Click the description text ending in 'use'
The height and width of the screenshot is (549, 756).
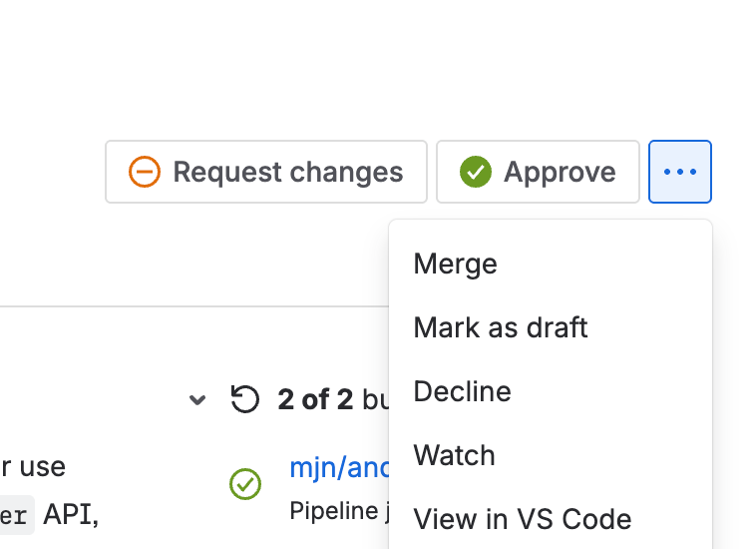pyautogui.click(x=33, y=467)
